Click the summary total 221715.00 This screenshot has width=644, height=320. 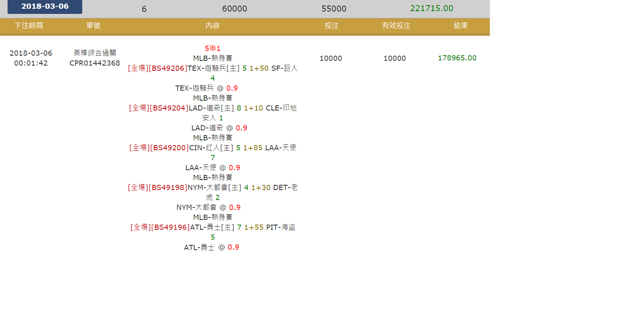[x=431, y=8]
